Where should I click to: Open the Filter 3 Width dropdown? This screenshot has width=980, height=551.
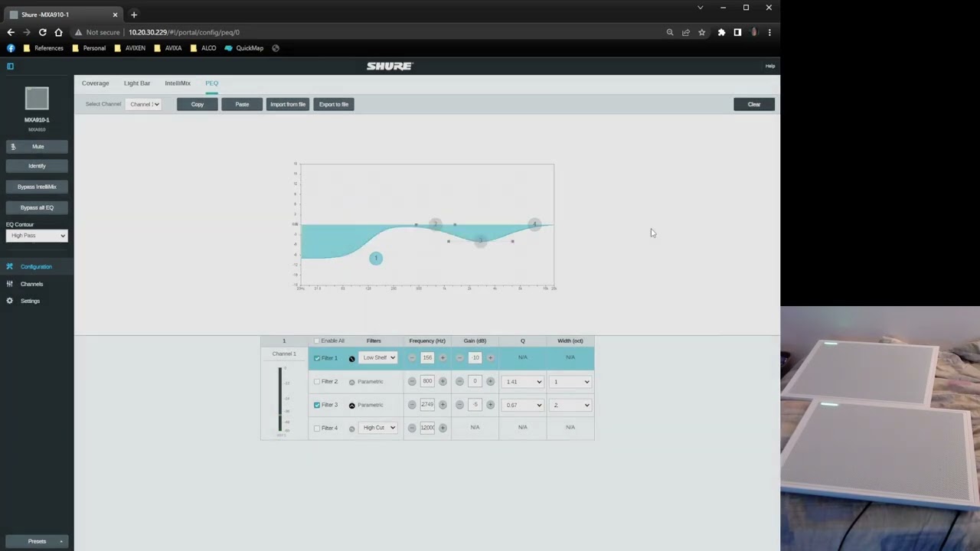pos(571,405)
